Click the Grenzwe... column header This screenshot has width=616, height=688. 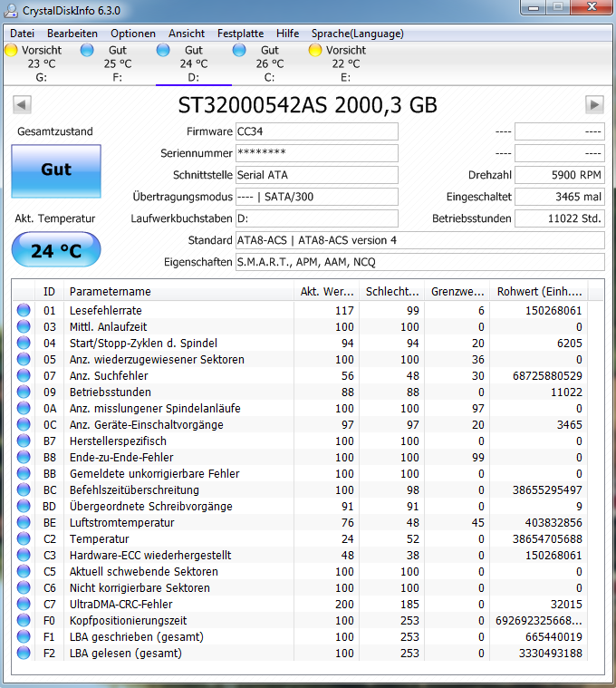(457, 291)
